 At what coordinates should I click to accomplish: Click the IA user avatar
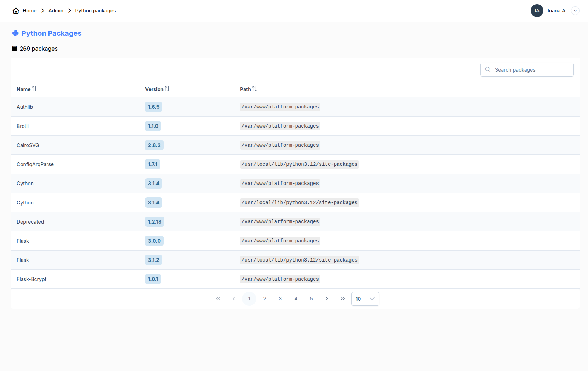point(537,11)
